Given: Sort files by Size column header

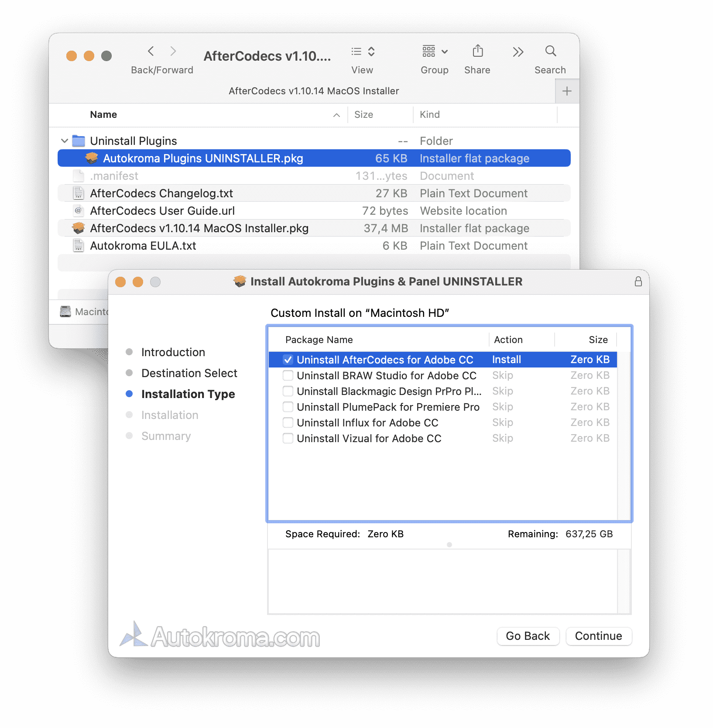Looking at the screenshot, I should (363, 115).
